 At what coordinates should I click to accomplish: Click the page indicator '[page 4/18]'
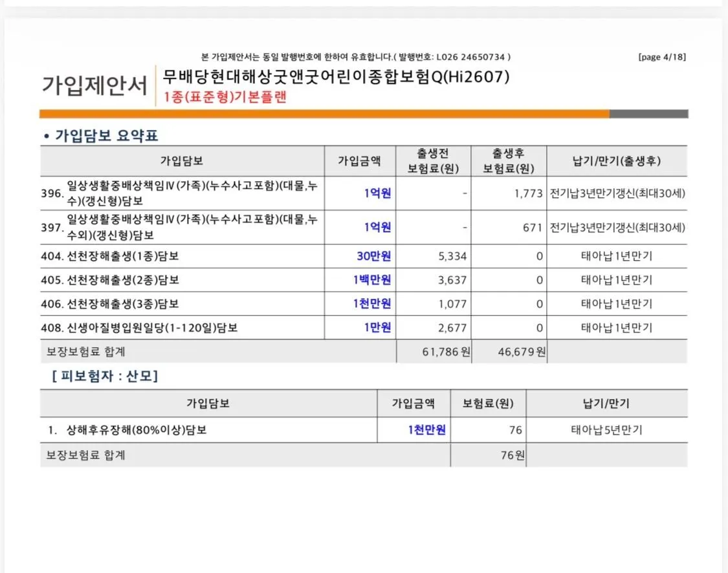pyautogui.click(x=661, y=57)
